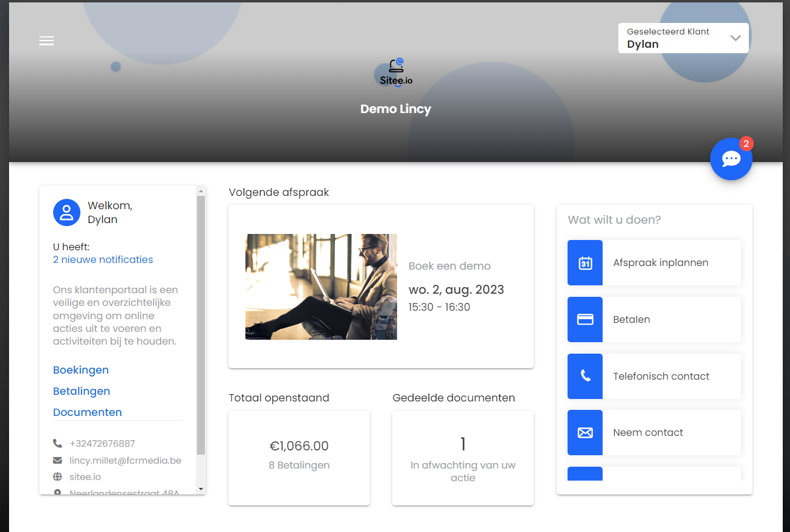
Task: Select Afspraak inplannen action
Action: [654, 263]
